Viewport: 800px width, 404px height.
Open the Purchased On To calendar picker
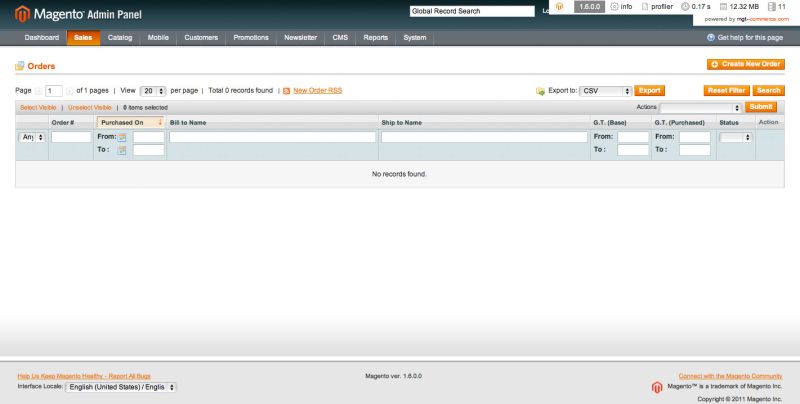coord(122,150)
